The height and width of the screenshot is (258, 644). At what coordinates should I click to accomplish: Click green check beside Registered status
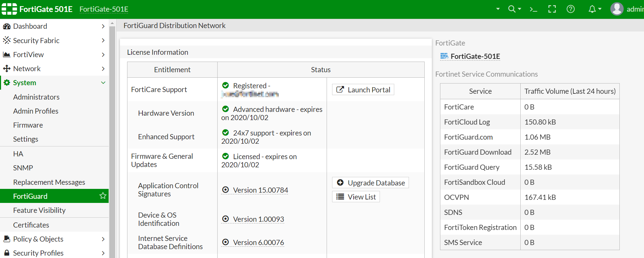225,85
